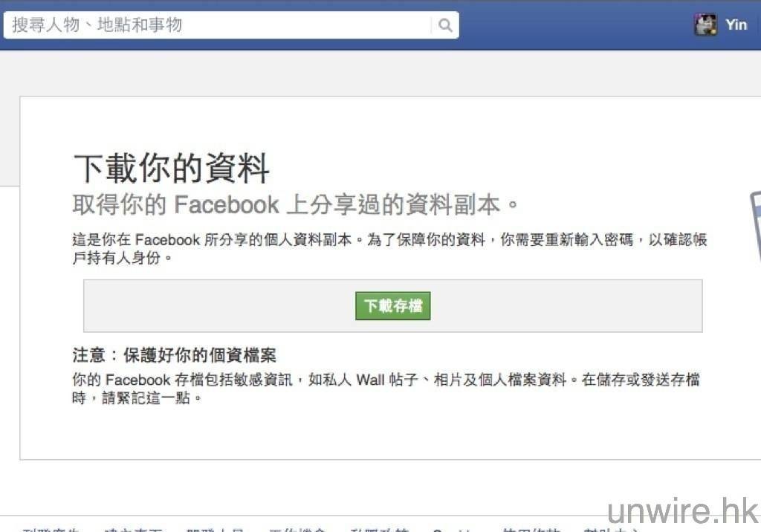The width and height of the screenshot is (761, 532).
Task: Focus the 搜尋人物、地點和事物 search field
Action: click(x=231, y=25)
